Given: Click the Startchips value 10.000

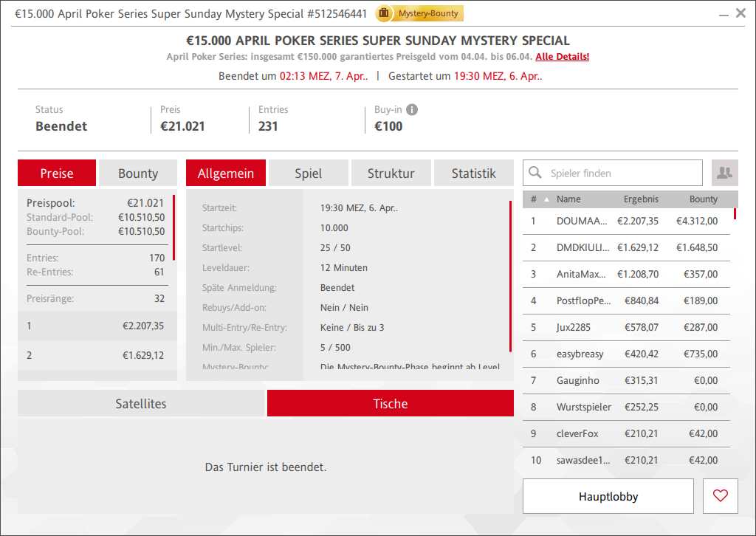Looking at the screenshot, I should pyautogui.click(x=334, y=227).
